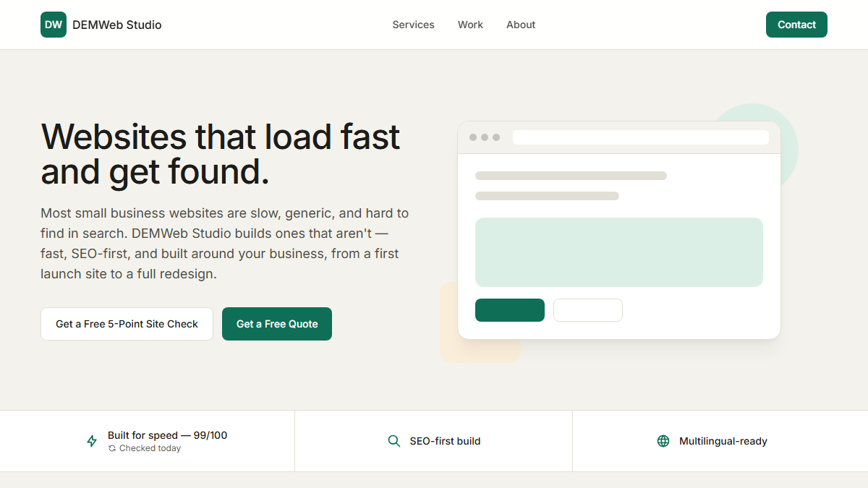Open the Work nav link
This screenshot has height=488, width=868.
[470, 25]
